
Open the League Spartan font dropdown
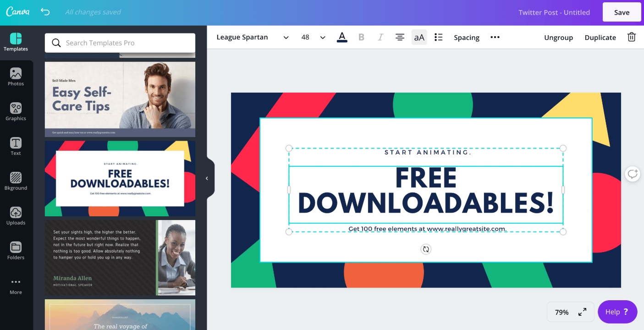pos(253,37)
